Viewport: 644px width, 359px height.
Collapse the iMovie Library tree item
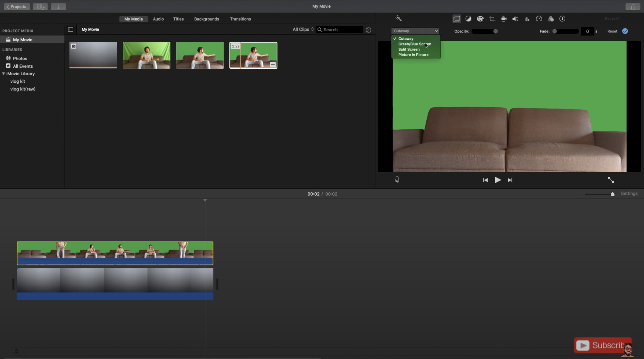pos(4,74)
